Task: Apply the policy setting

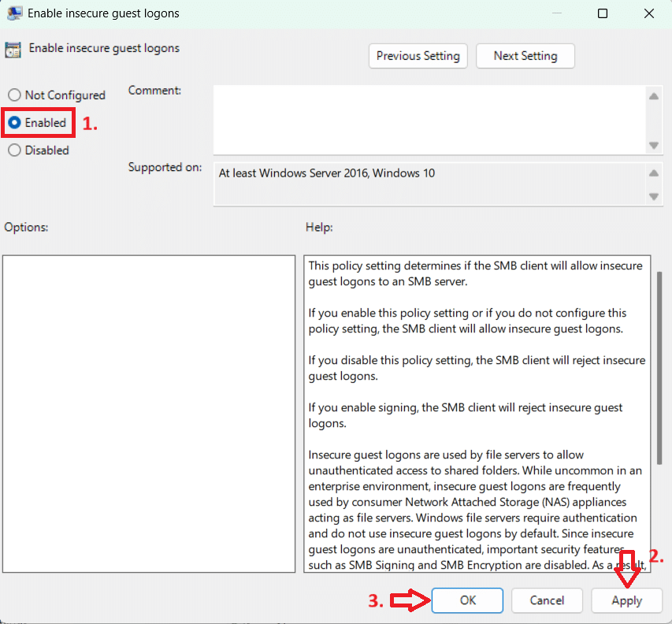Action: (627, 600)
